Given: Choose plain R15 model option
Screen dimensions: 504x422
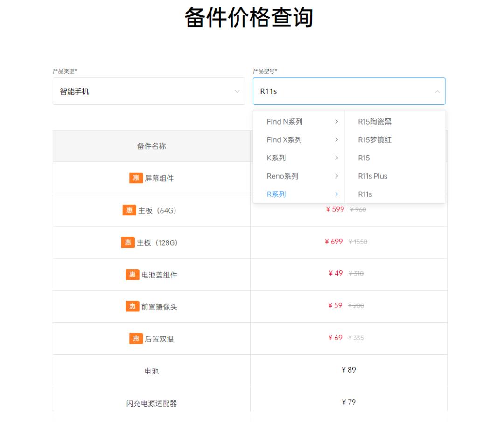Looking at the screenshot, I should 364,158.
